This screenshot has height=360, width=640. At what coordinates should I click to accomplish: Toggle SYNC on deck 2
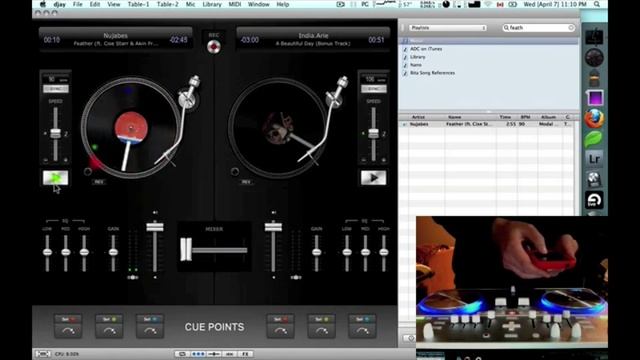click(373, 89)
